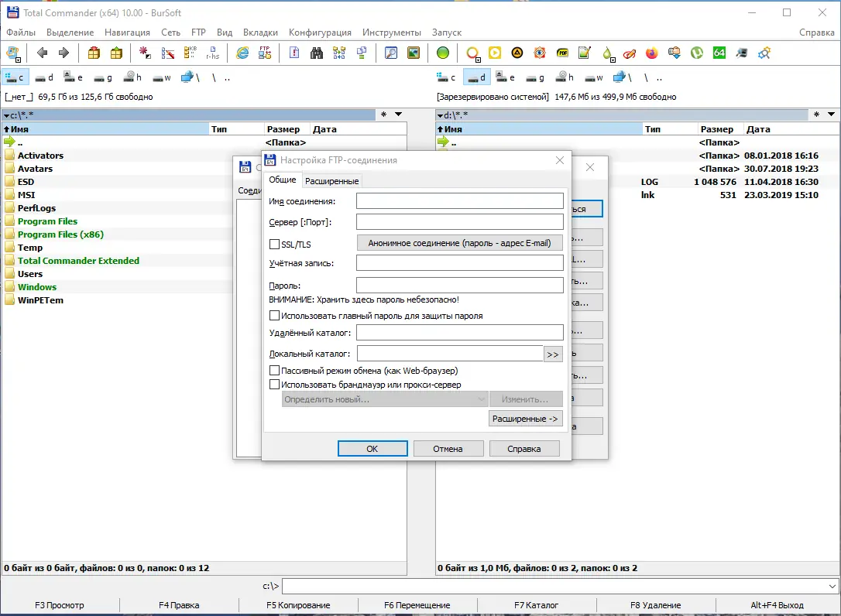Close the Настройка FTP-соединения dialog
This screenshot has width=841, height=616.
tap(559, 160)
